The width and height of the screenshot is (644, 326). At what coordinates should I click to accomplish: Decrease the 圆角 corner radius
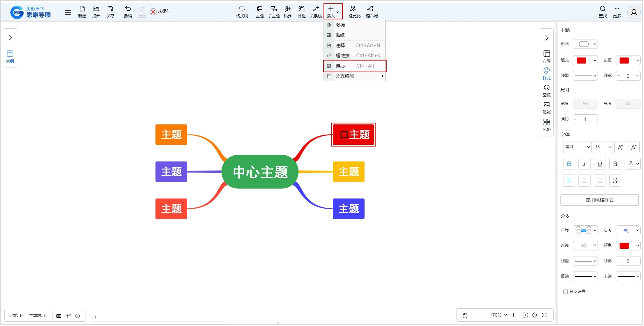(576, 119)
